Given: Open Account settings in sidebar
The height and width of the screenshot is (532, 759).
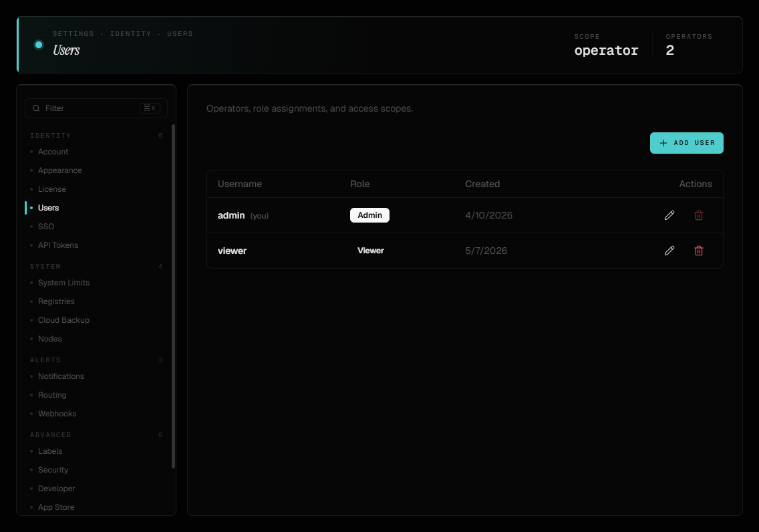Looking at the screenshot, I should coord(53,152).
